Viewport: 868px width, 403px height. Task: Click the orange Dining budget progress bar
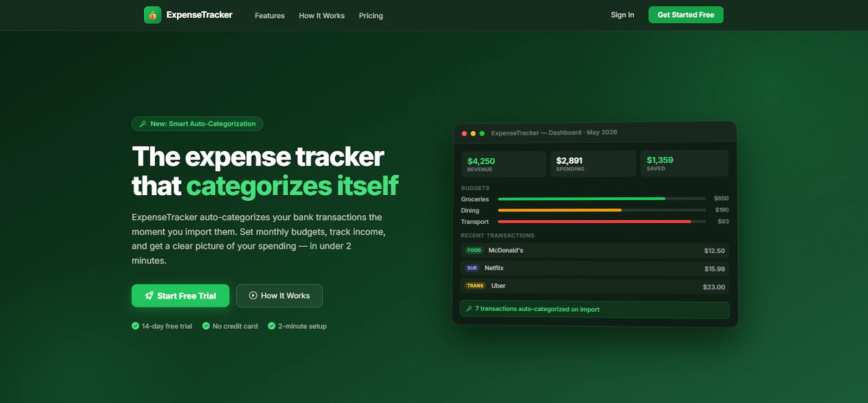point(560,210)
